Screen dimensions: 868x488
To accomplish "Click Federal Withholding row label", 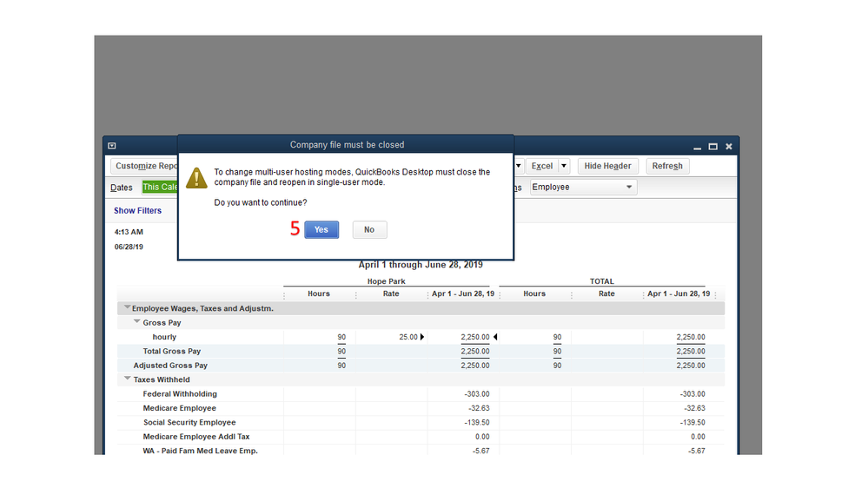I will 180,394.
